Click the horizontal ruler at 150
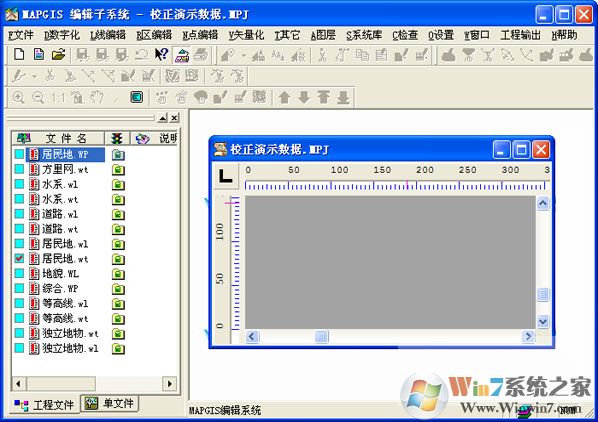Viewport: 598px width, 422px height. (x=382, y=170)
